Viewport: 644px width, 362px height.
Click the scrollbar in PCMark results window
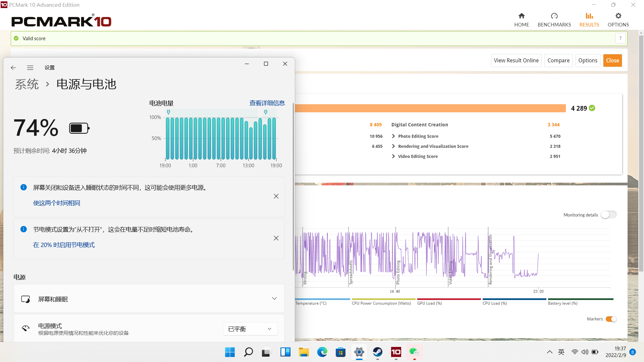[x=641, y=154]
